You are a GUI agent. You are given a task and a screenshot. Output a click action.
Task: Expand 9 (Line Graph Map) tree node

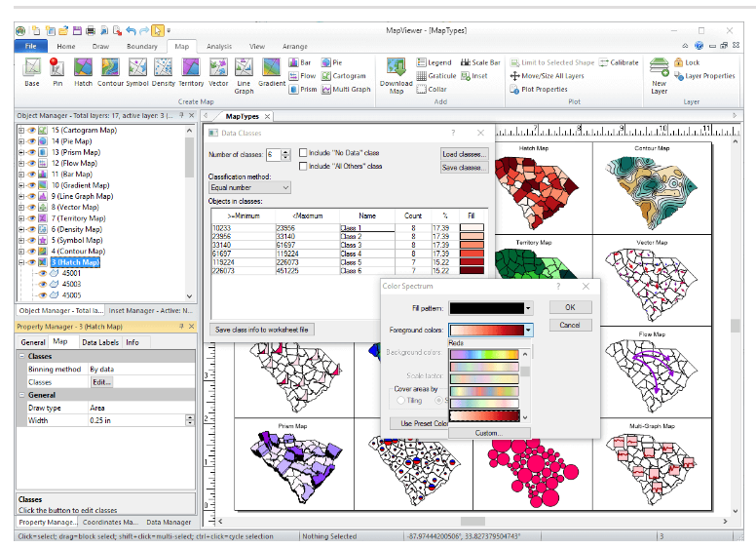[x=21, y=196]
